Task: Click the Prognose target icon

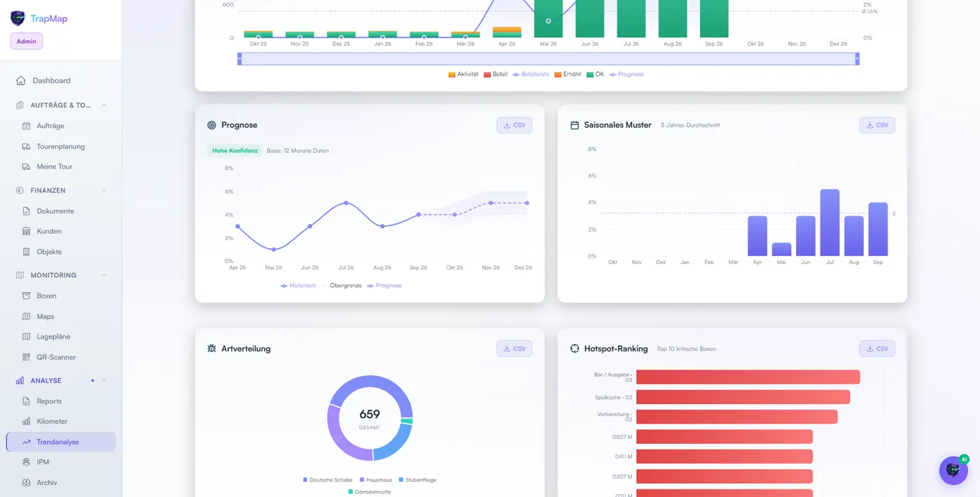Action: click(211, 125)
